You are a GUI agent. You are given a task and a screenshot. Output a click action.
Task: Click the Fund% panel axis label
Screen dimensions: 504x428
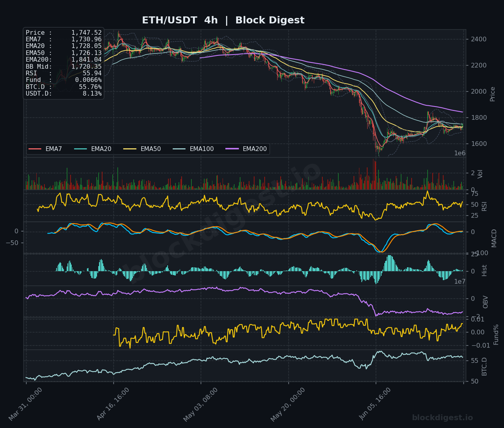point(496,334)
